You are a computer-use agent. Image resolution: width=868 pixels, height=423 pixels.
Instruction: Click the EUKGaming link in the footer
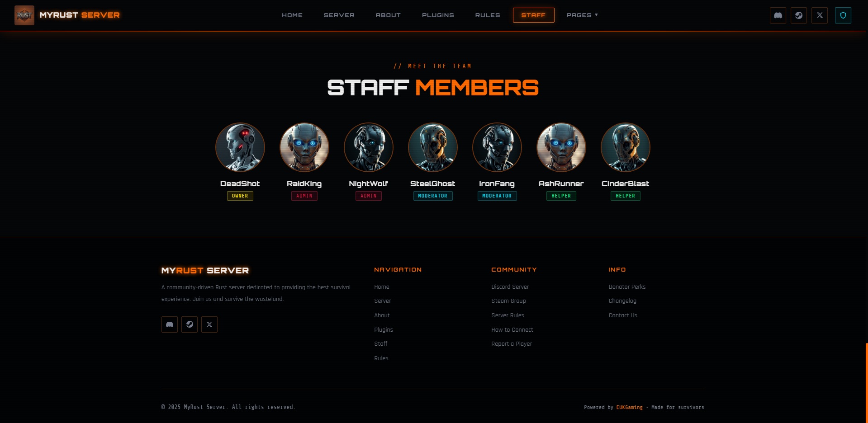tap(629, 408)
